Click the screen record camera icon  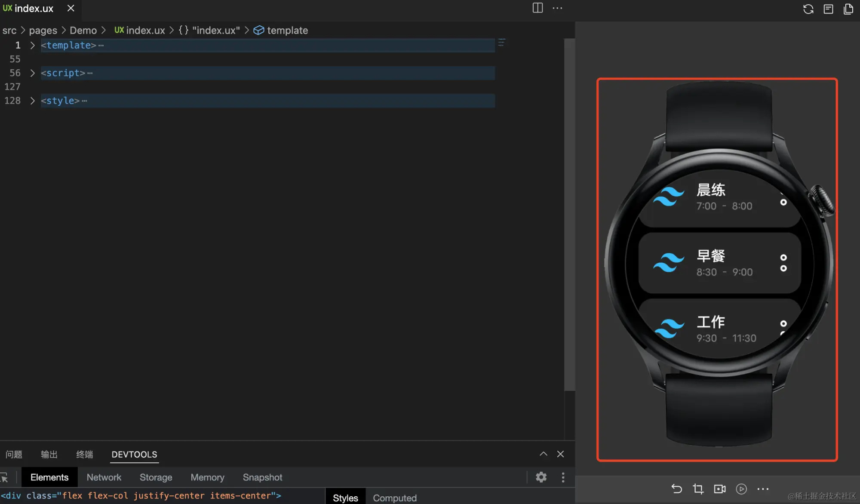[x=719, y=489]
